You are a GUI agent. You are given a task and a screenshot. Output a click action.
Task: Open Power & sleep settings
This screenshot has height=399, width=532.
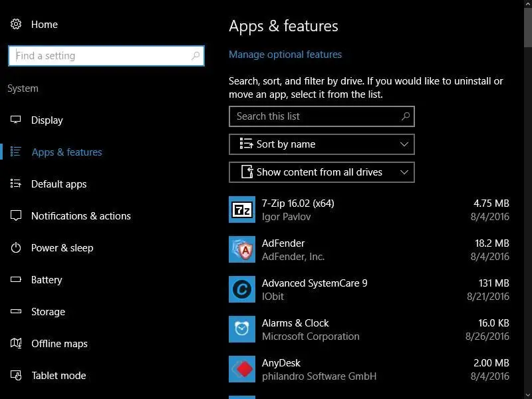click(x=62, y=247)
